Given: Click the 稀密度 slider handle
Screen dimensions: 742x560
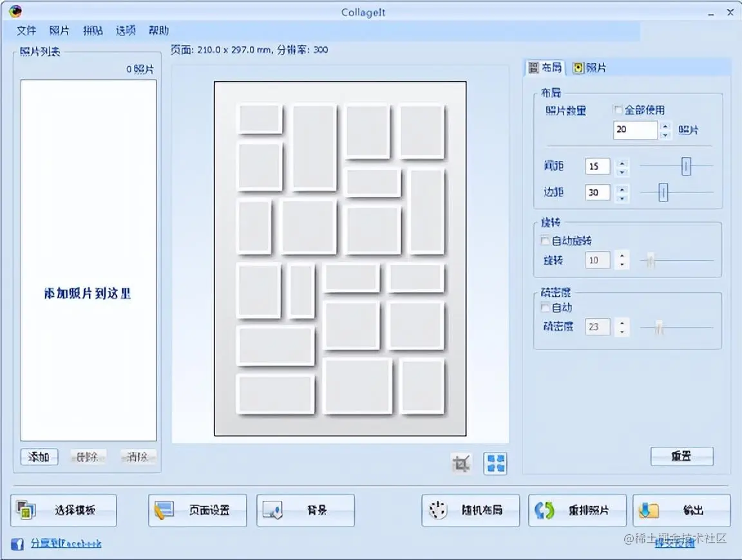Looking at the screenshot, I should point(659,327).
